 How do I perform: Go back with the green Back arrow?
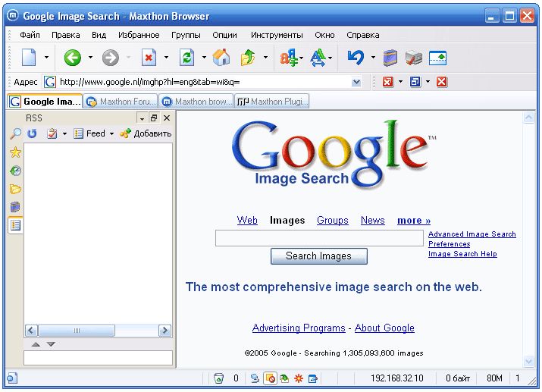click(72, 58)
